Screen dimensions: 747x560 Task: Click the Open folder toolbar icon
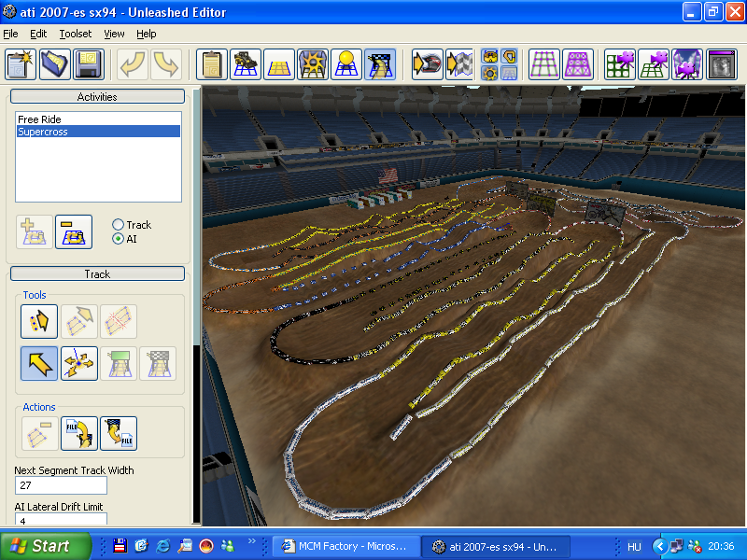pyautogui.click(x=54, y=64)
